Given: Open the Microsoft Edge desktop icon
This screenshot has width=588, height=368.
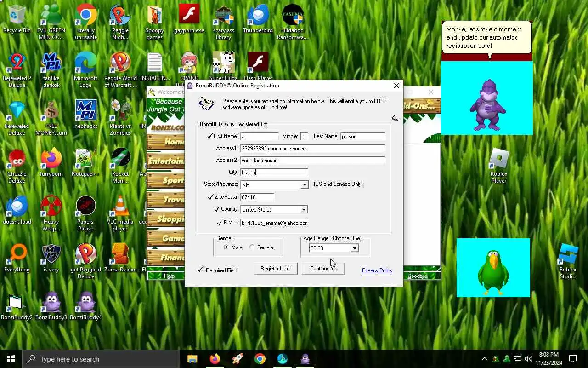Looking at the screenshot, I should point(85,70).
